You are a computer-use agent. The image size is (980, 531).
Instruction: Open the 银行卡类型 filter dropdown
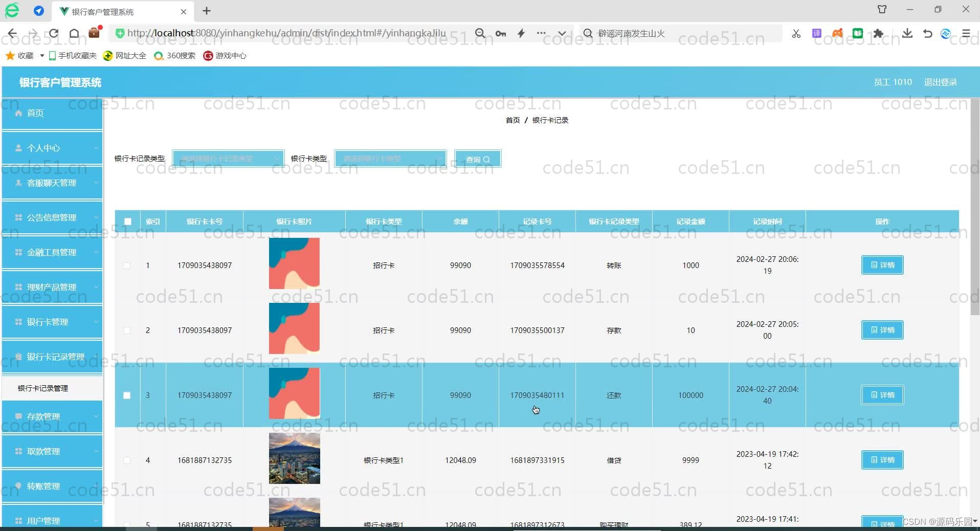pos(390,159)
